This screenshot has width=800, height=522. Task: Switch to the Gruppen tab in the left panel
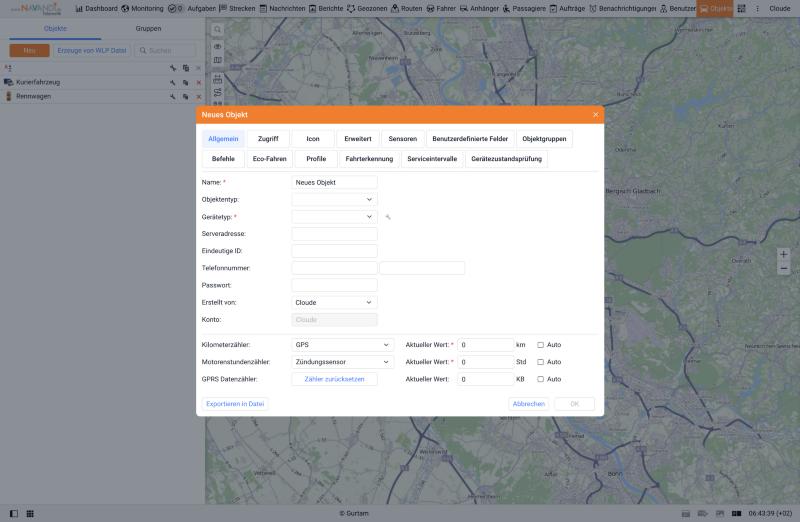pyautogui.click(x=148, y=29)
